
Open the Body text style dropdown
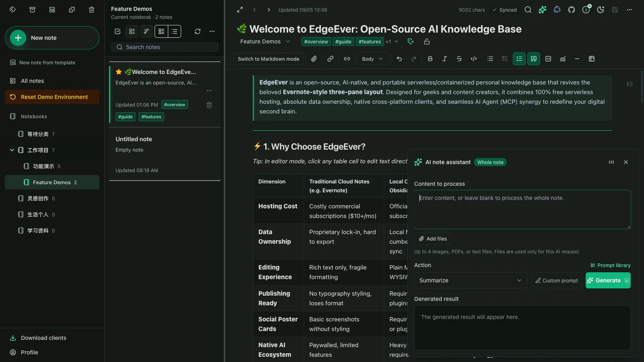pyautogui.click(x=373, y=59)
